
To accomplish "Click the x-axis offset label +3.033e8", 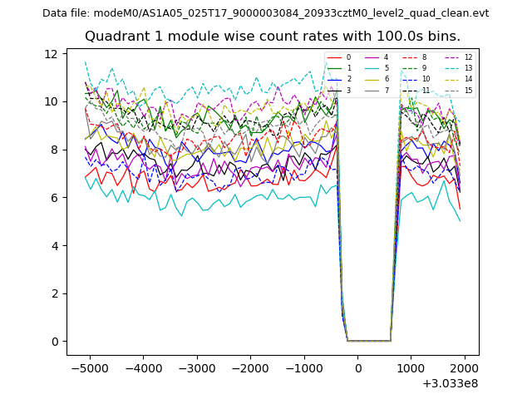I will [450, 383].
